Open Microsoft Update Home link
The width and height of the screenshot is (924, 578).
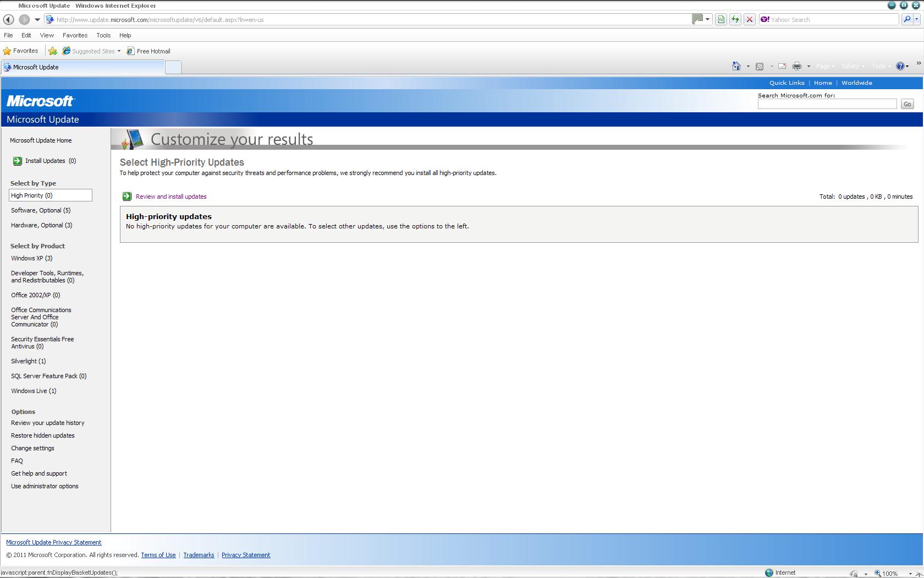click(x=41, y=140)
